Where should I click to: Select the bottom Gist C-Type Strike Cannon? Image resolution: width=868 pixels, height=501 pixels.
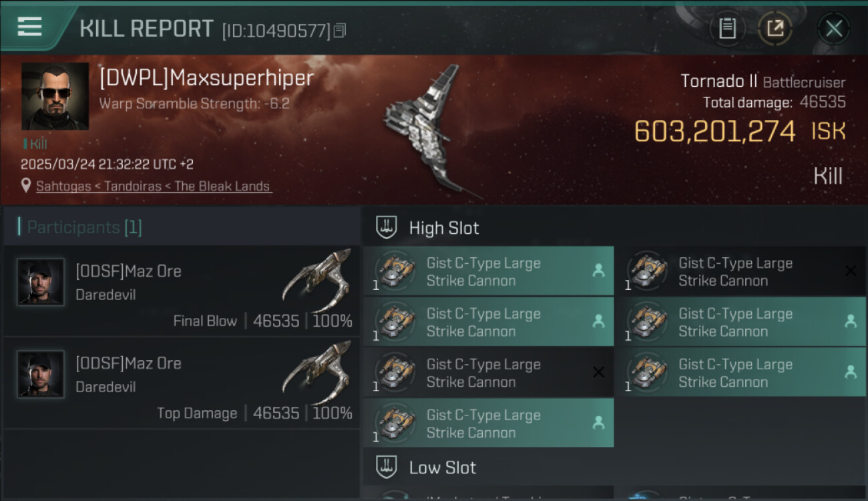(x=488, y=423)
